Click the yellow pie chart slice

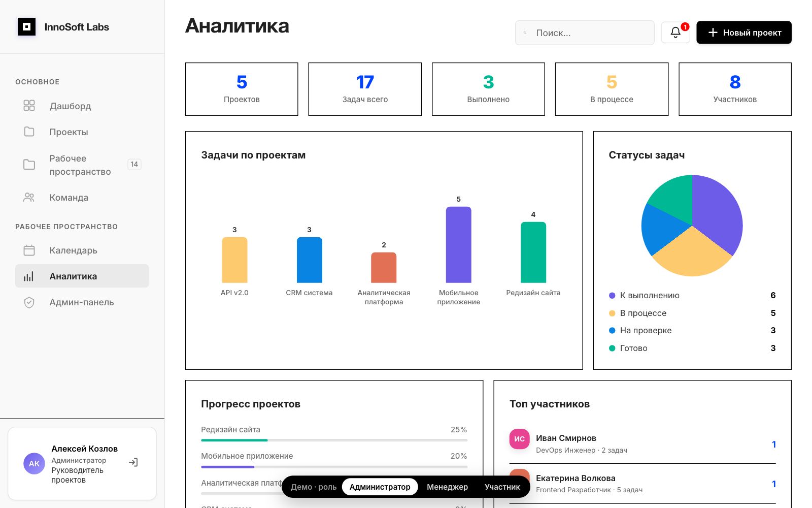pos(692,254)
